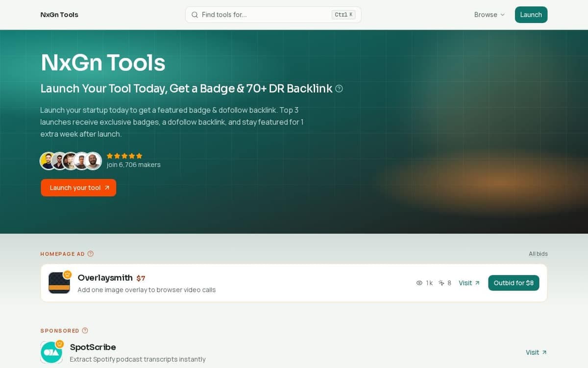Screen dimensions: 588x368
Task: Click the Launch button in the header
Action: click(531, 15)
